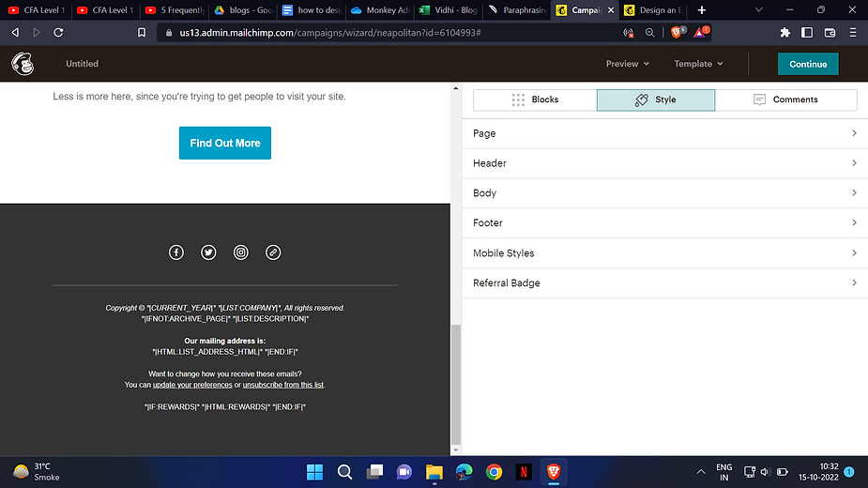Click the bookmark icon in the address bar
Image resolution: width=868 pixels, height=488 pixels.
click(x=142, y=32)
